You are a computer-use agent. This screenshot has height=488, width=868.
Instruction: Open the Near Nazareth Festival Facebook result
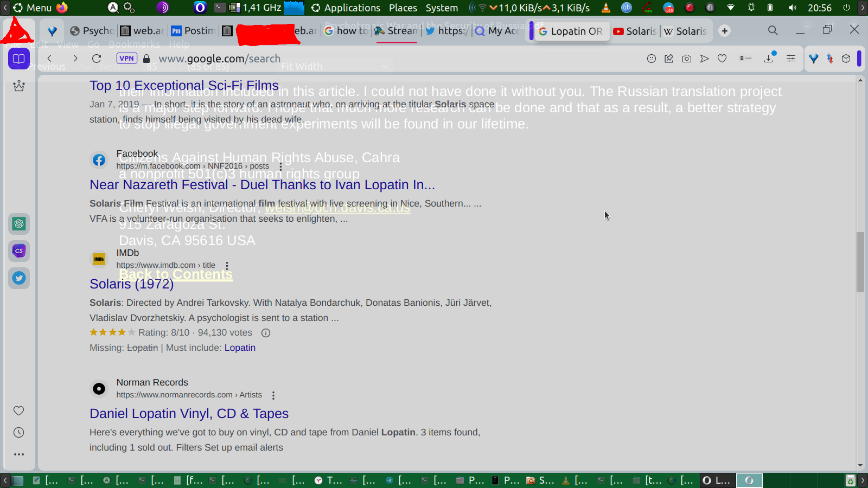(x=262, y=185)
